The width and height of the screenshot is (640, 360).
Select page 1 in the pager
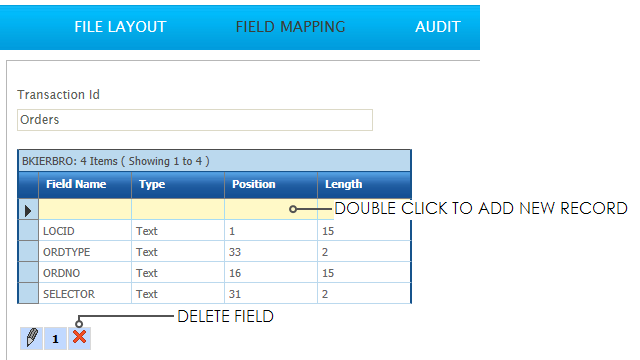click(x=56, y=338)
